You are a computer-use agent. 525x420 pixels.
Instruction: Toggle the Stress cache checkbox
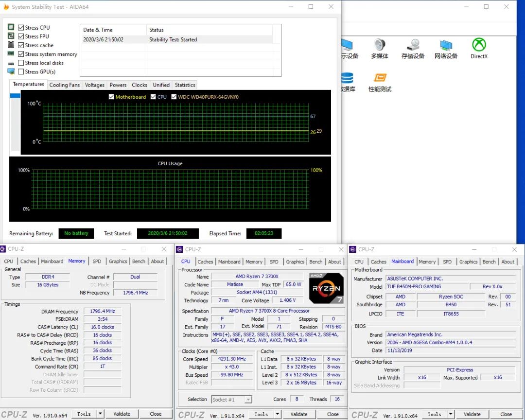pyautogui.click(x=21, y=45)
